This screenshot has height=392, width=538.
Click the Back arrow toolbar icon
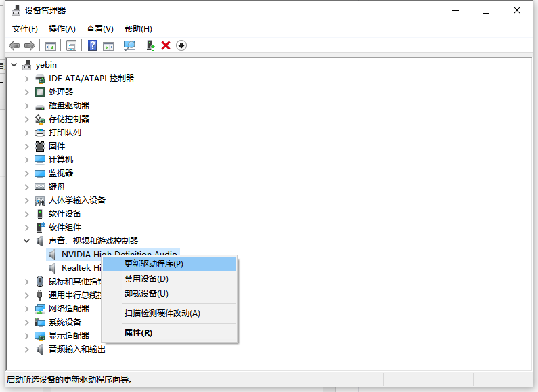(14, 45)
